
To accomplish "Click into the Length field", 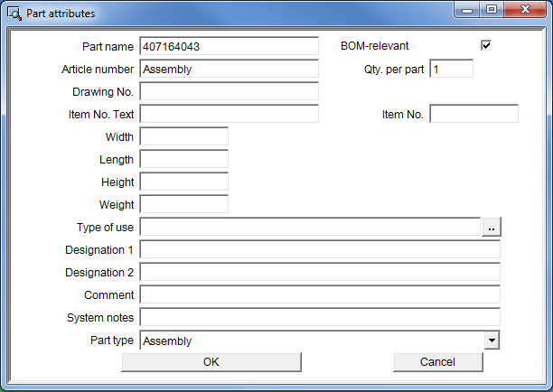I will pos(183,159).
